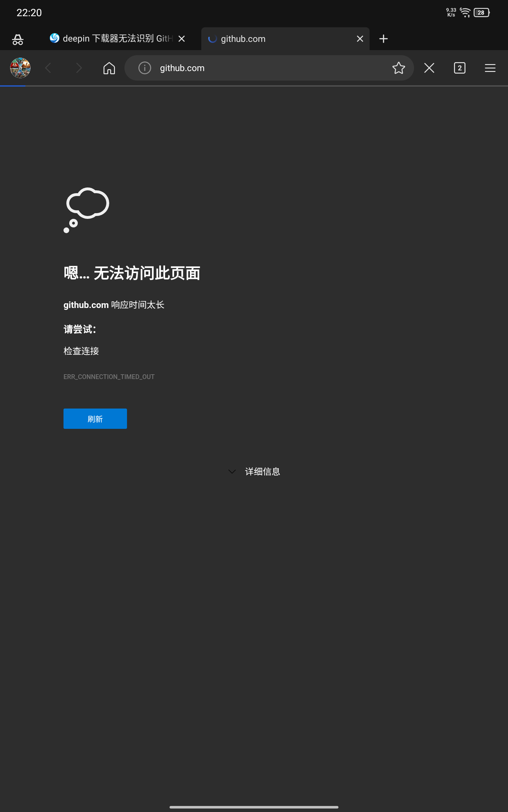The width and height of the screenshot is (508, 812).
Task: Expand 详细信息 details section
Action: pos(254,471)
